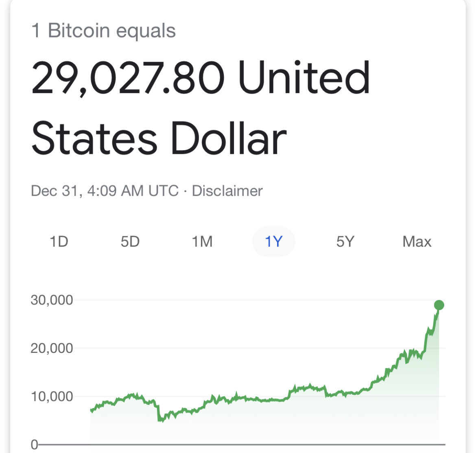Click the left starting point of chart line
Viewport: 476px width, 453px height.
[91, 410]
